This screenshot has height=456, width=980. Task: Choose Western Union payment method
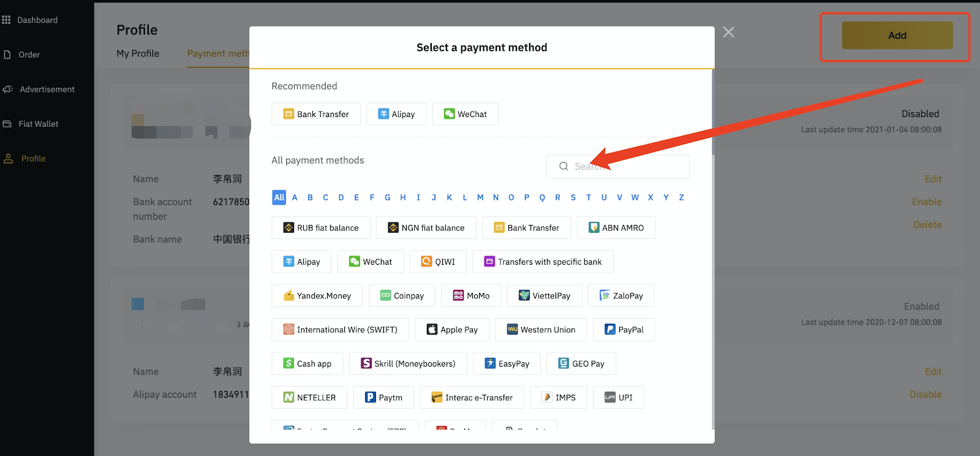pyautogui.click(x=541, y=330)
